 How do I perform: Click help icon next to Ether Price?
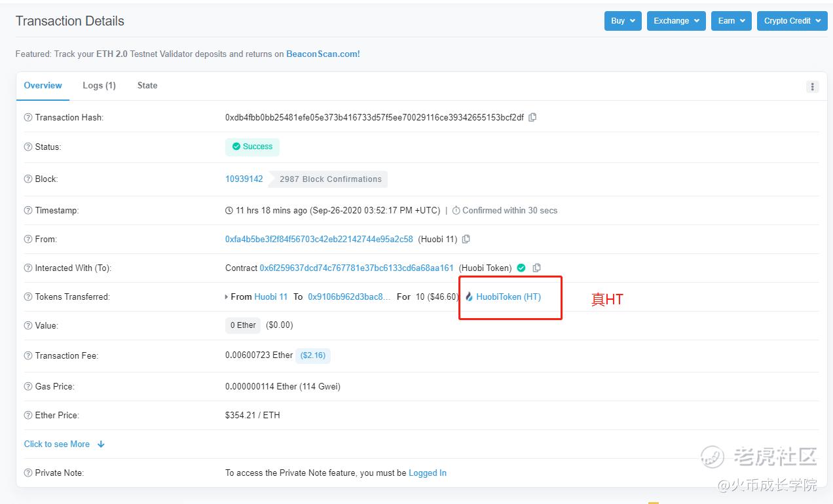coord(28,416)
